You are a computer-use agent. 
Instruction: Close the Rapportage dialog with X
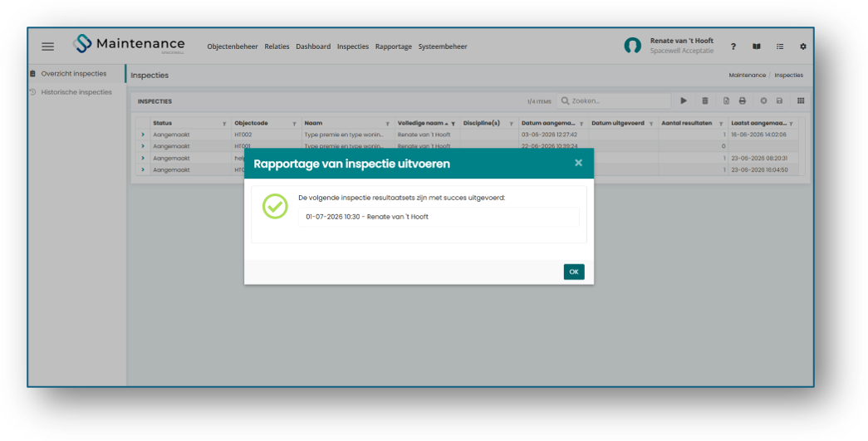click(x=578, y=163)
